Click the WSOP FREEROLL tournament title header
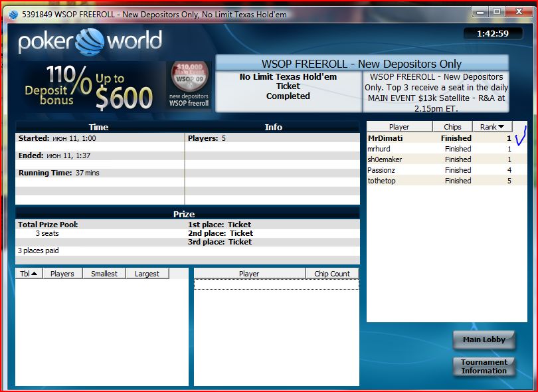Viewport: 538px width, 392px height. click(361, 64)
